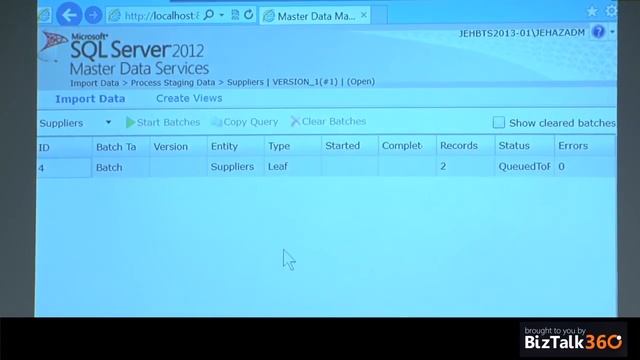Open a new blank browser tab
The image size is (640, 360).
[379, 16]
